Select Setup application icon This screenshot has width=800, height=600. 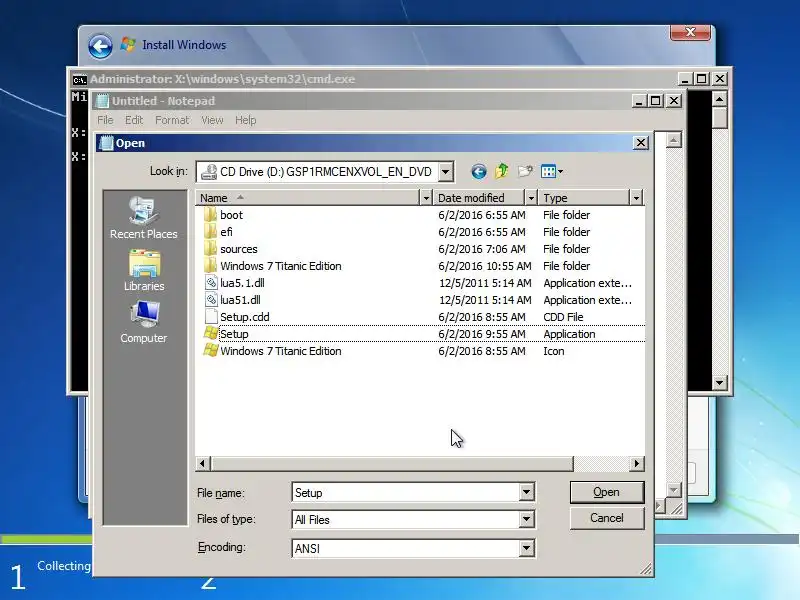tap(211, 334)
